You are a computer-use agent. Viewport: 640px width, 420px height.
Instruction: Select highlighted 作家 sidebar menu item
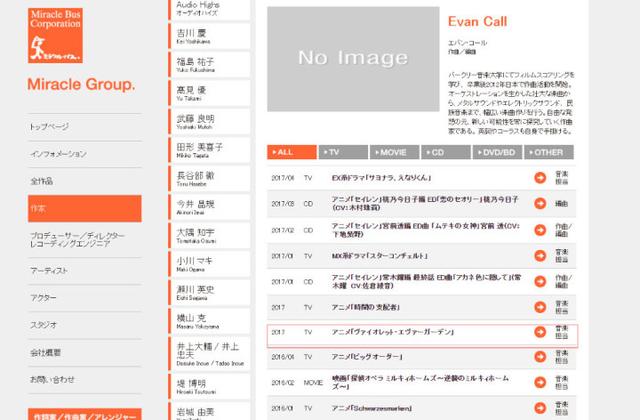point(84,209)
